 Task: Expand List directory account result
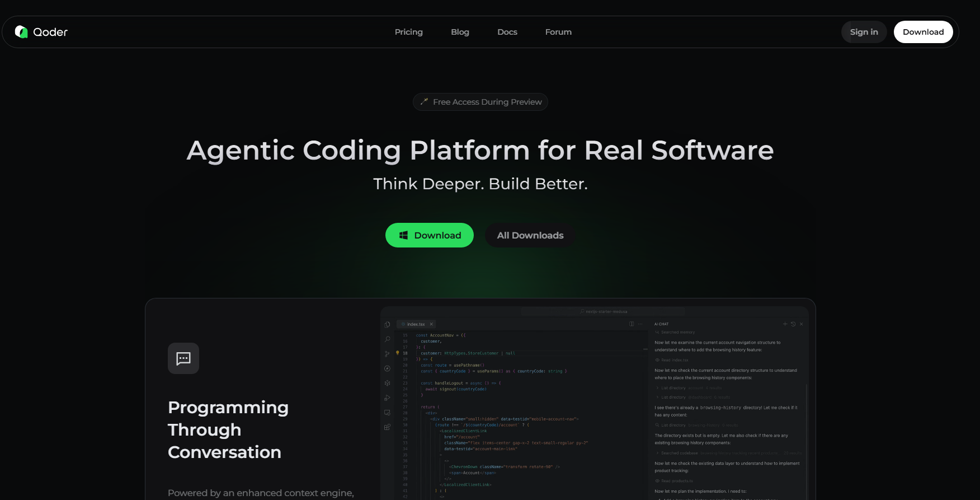[x=689, y=387]
